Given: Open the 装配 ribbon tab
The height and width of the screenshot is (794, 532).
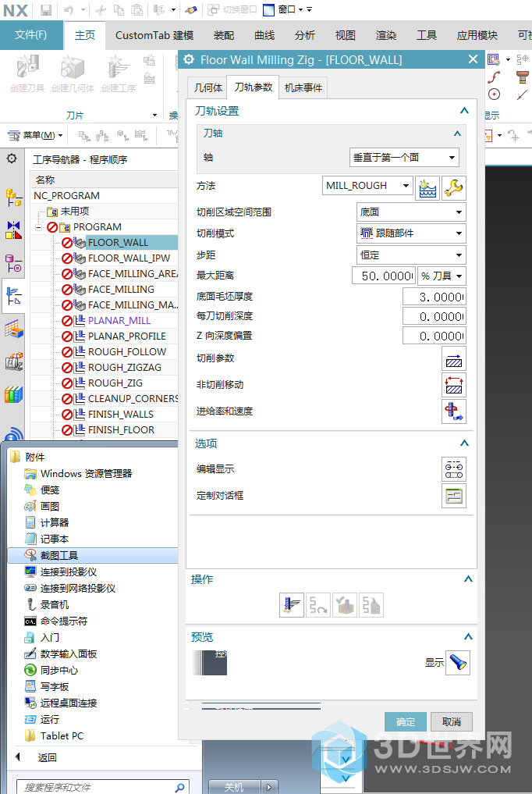Looking at the screenshot, I should 224,35.
